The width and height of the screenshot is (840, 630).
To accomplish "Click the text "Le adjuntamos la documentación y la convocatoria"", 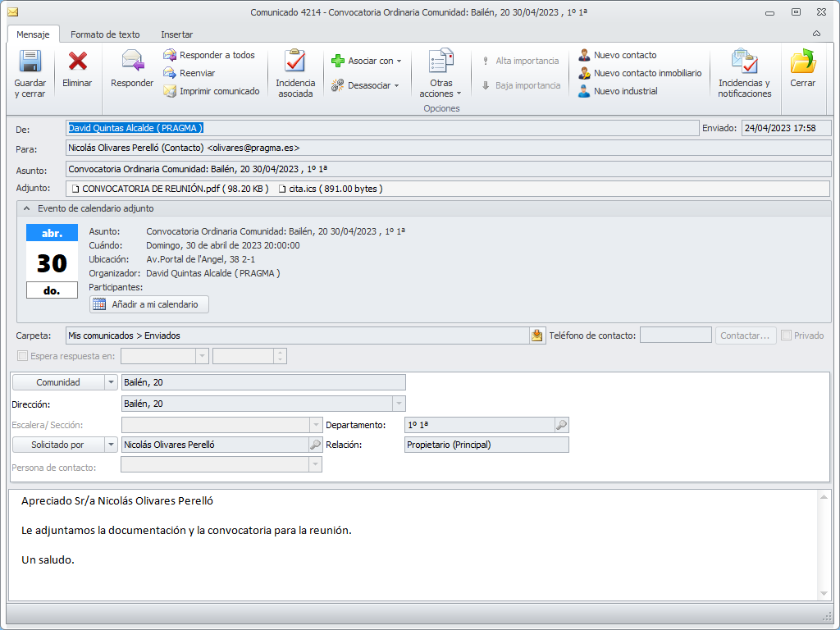I will coord(146,531).
